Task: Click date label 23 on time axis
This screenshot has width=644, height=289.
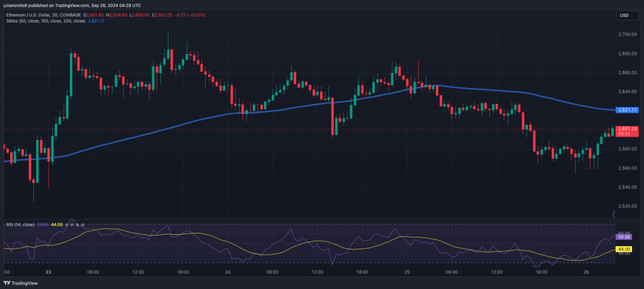Action: click(48, 272)
